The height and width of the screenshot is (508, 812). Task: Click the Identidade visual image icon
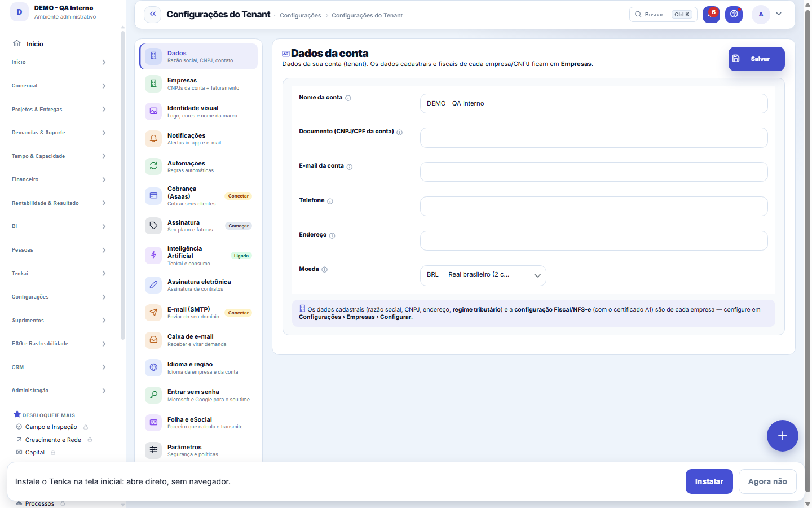pos(153,111)
